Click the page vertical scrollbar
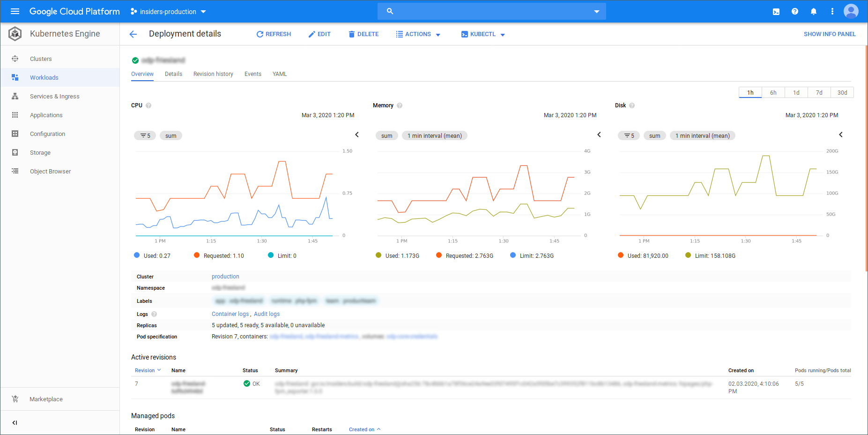 point(866,159)
